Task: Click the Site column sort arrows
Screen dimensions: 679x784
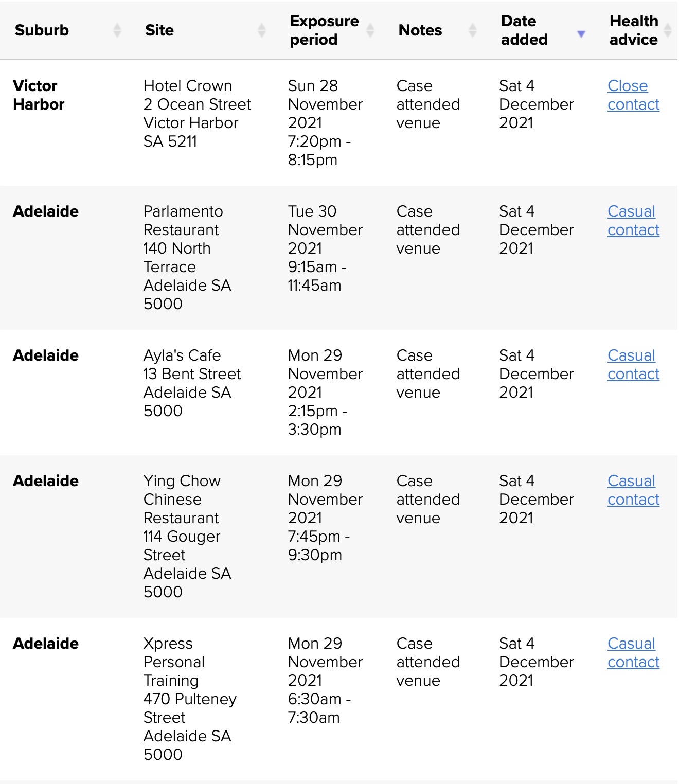Action: pos(262,30)
